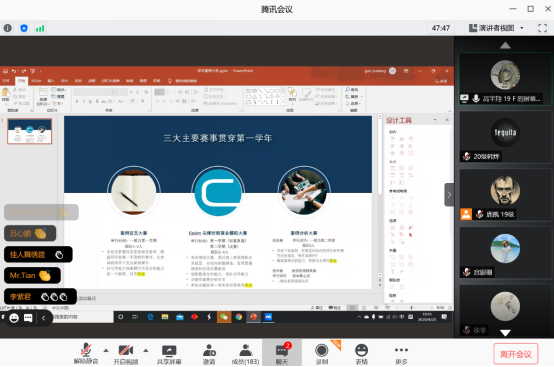The image size is (554, 367).
Task: Click the meeting info icon
Action: [x=7, y=28]
